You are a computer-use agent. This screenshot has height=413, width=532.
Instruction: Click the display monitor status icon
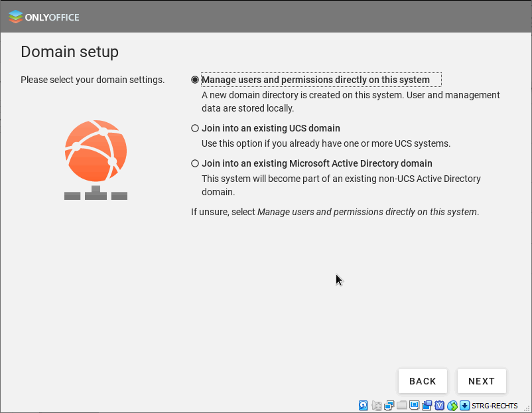click(x=415, y=406)
